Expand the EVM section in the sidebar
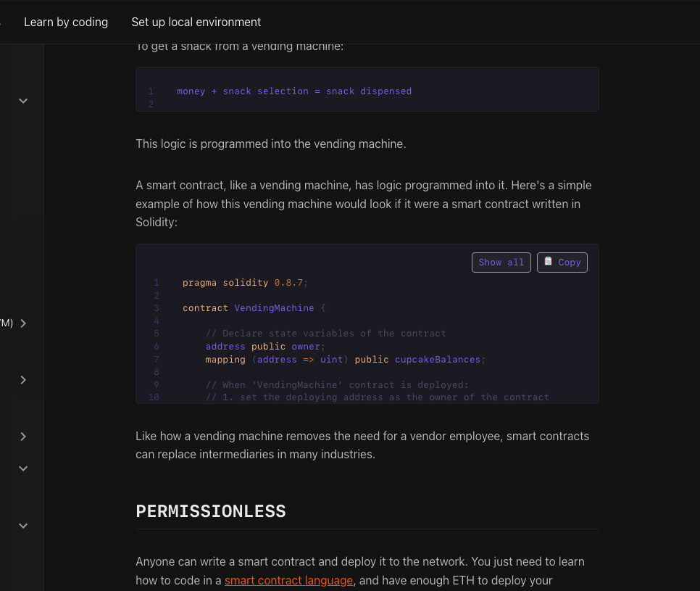 coord(22,323)
